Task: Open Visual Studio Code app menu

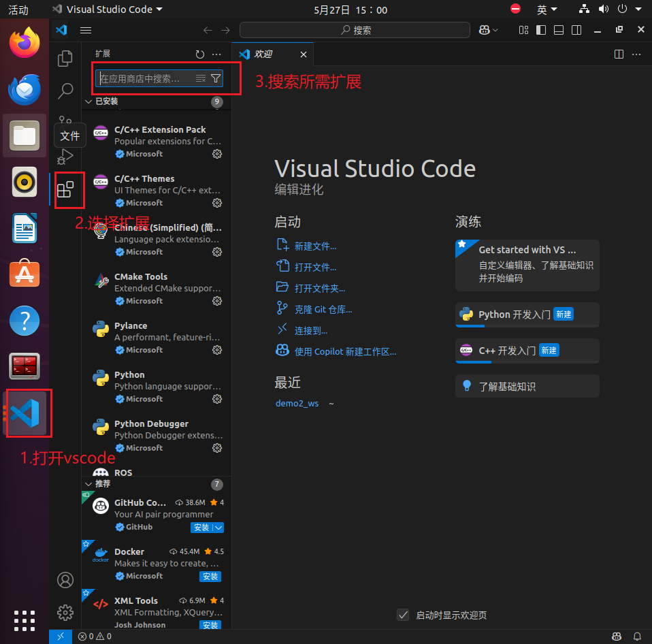Action: coord(108,9)
